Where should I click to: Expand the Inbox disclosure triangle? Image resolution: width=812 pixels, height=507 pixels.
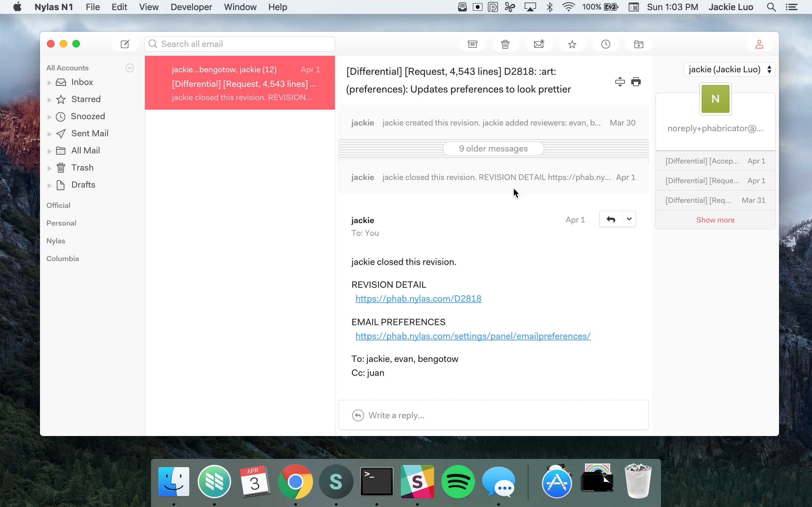(x=49, y=82)
